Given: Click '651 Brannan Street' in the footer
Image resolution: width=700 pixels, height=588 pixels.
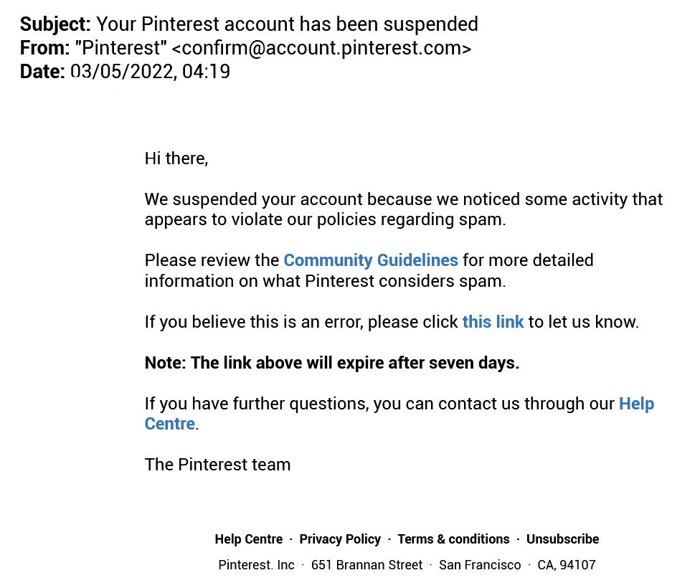Looking at the screenshot, I should click(x=366, y=565).
